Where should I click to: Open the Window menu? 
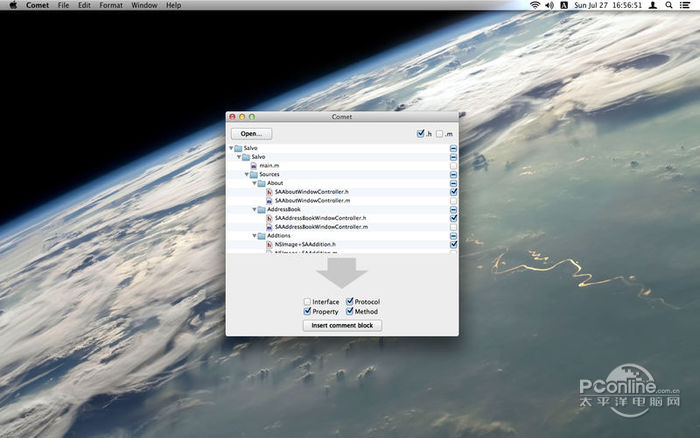144,6
